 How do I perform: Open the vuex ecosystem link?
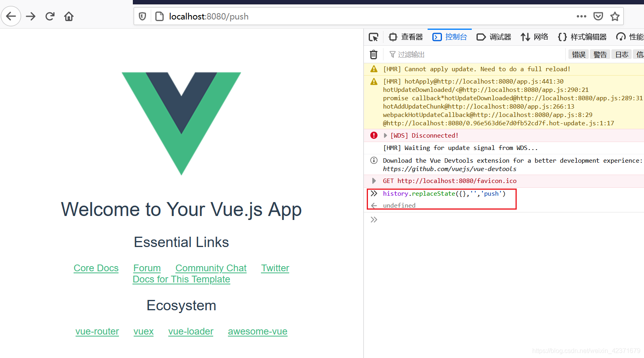coord(144,331)
